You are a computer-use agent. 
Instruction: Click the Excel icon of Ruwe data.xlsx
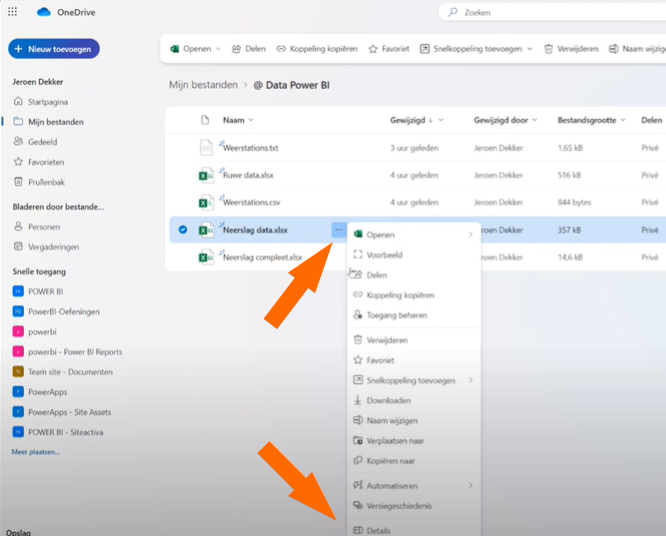(205, 175)
